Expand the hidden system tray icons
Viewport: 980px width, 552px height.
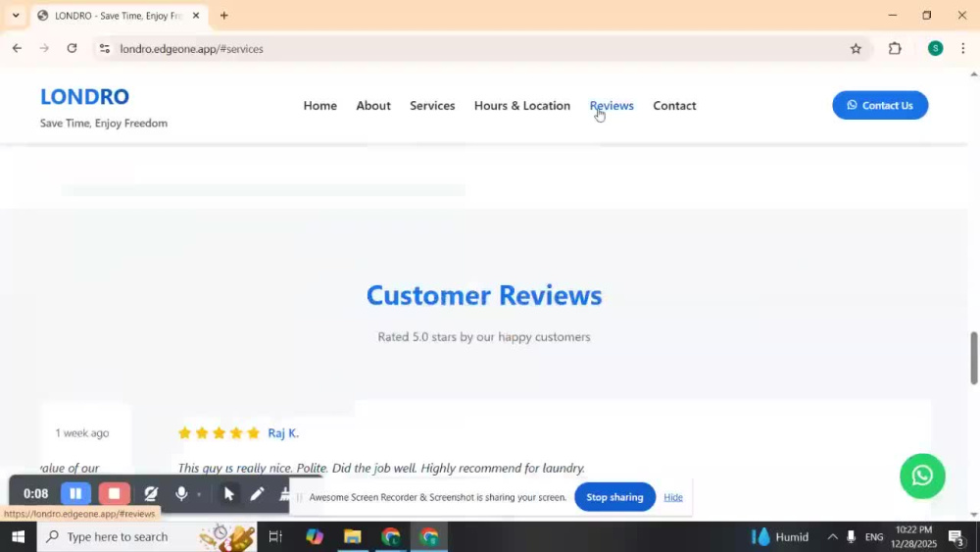click(832, 536)
